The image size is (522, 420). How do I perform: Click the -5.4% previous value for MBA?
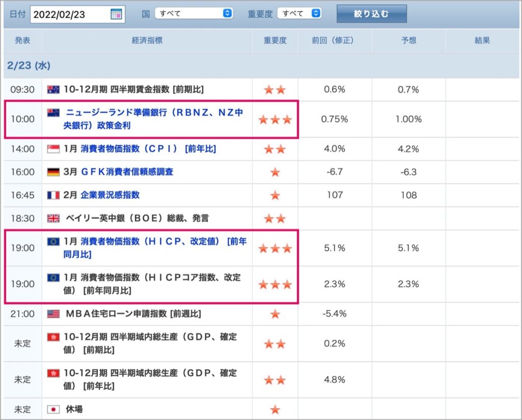click(334, 314)
